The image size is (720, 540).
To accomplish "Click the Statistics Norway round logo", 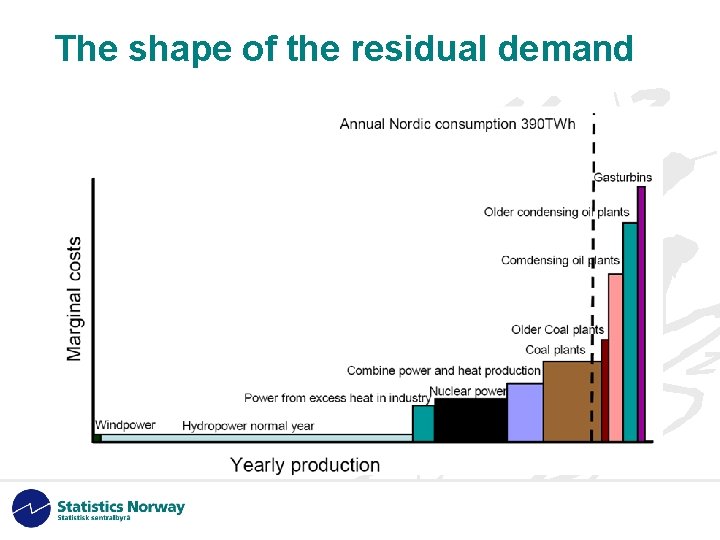I will pos(31,508).
